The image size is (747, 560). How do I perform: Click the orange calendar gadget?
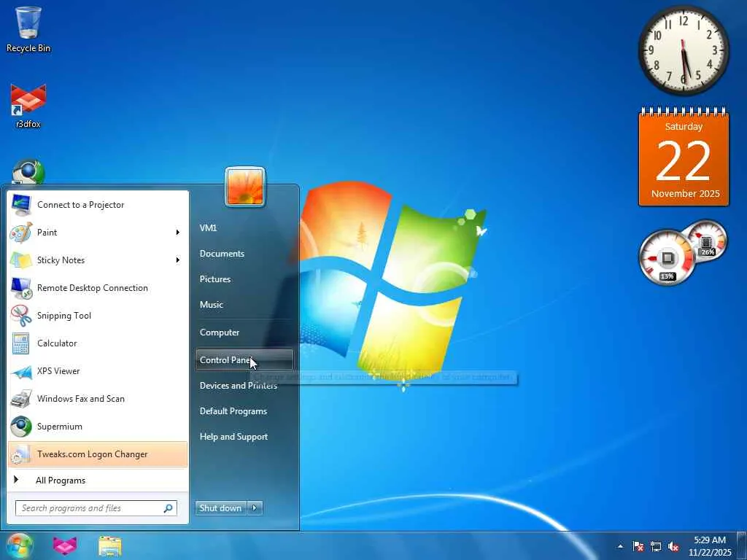tap(684, 157)
